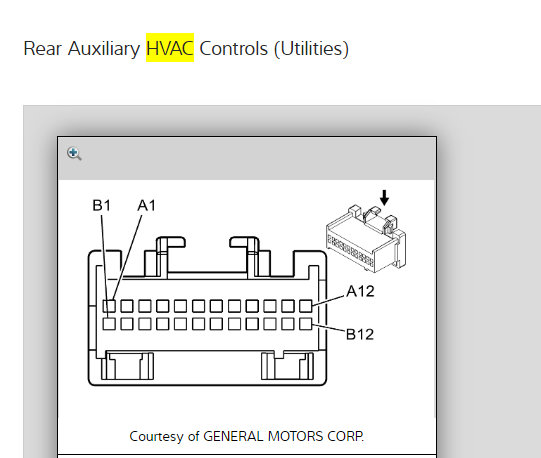Select the B12 pin label
The height and width of the screenshot is (458, 541).
[360, 334]
